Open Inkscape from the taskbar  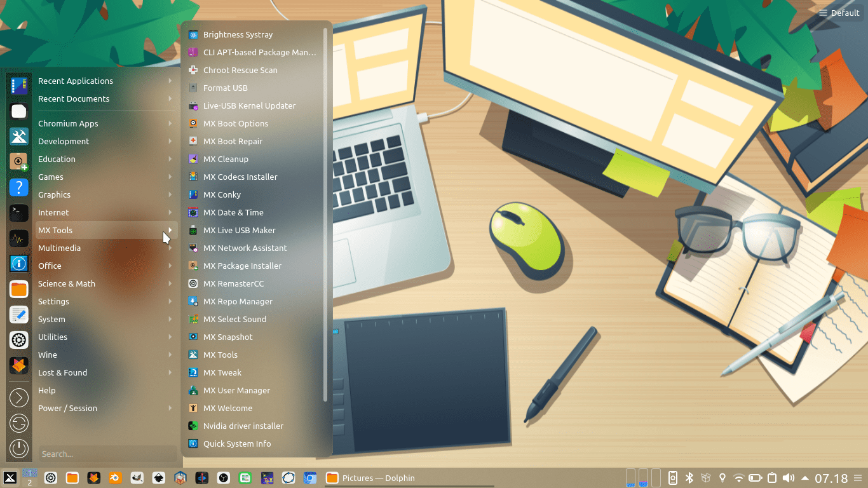click(x=158, y=478)
